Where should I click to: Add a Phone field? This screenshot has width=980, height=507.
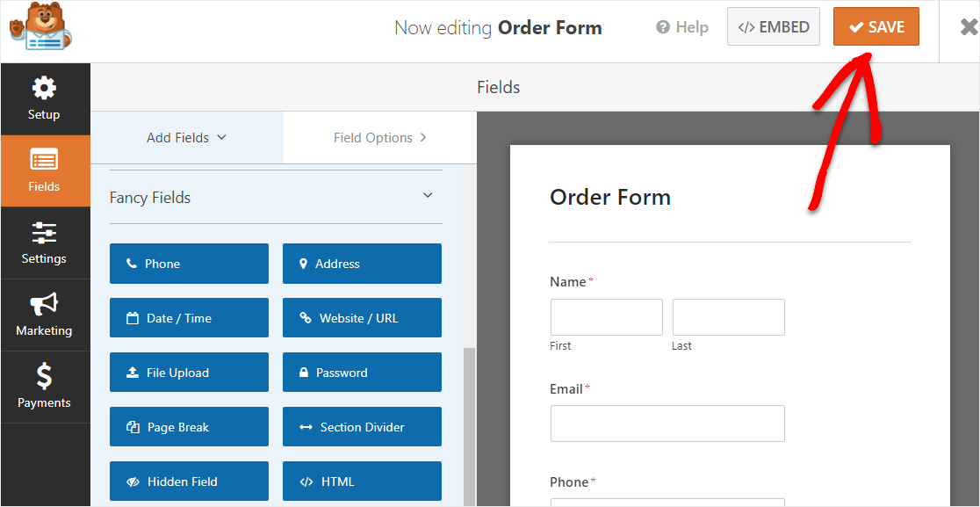(x=189, y=264)
